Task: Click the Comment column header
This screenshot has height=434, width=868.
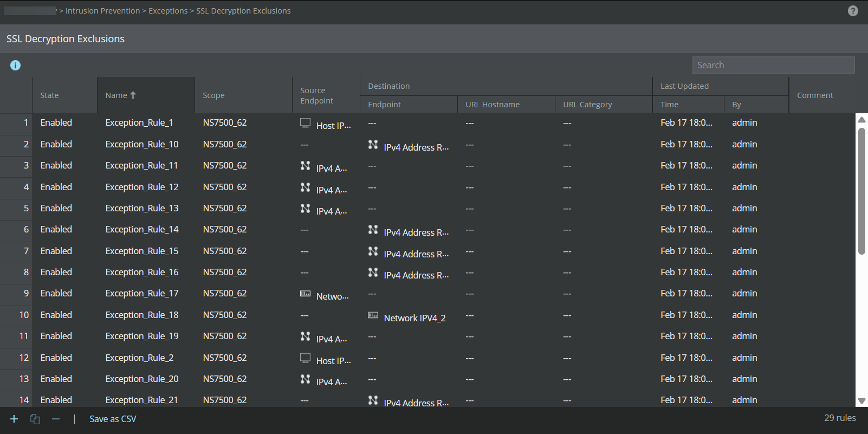Action: point(823,95)
